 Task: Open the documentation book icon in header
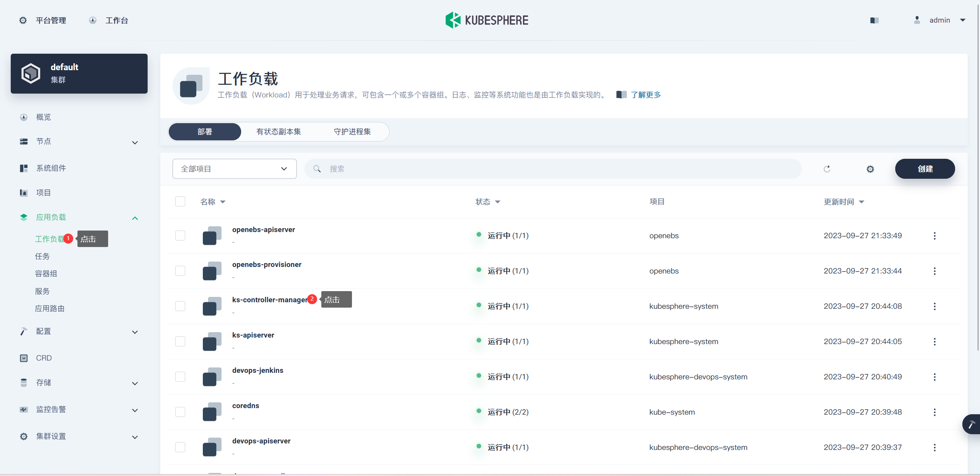point(874,20)
